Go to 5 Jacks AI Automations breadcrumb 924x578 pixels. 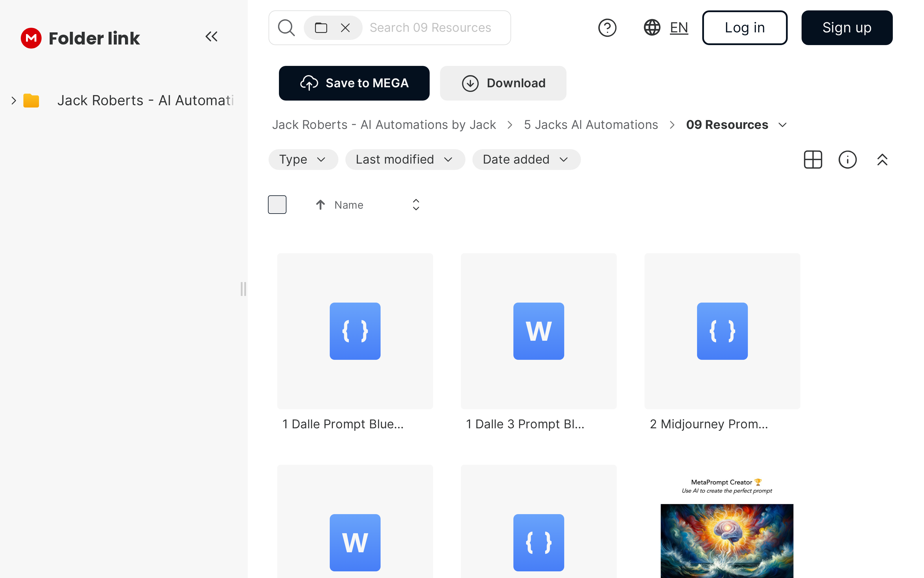(x=591, y=125)
